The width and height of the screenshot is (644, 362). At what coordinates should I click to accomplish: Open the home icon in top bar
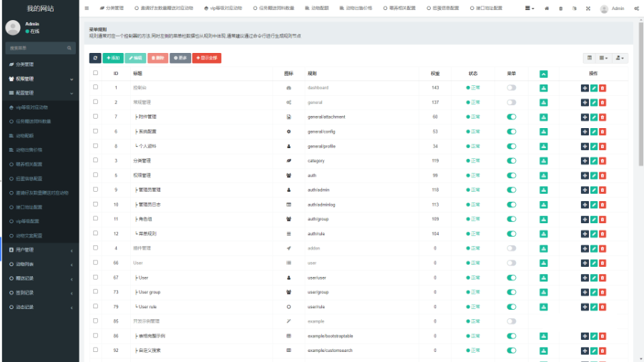tap(547, 9)
